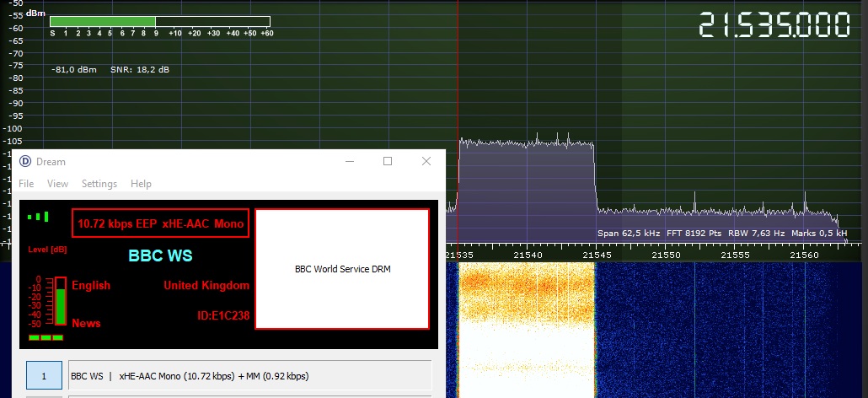Minimize the Dream window
The width and height of the screenshot is (868, 398).
[x=350, y=161]
